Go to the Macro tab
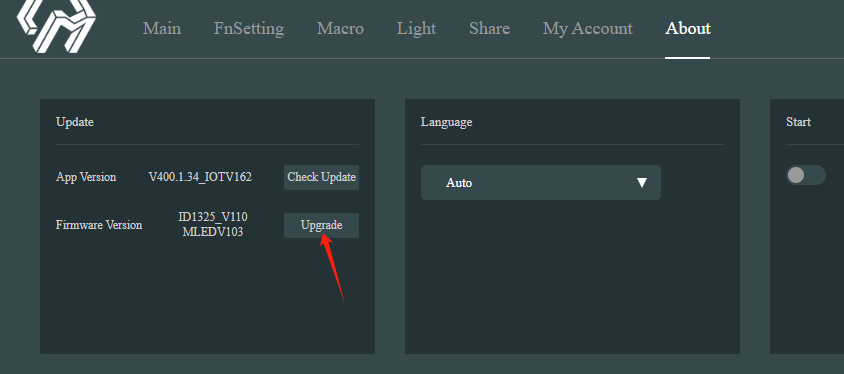 (x=340, y=29)
